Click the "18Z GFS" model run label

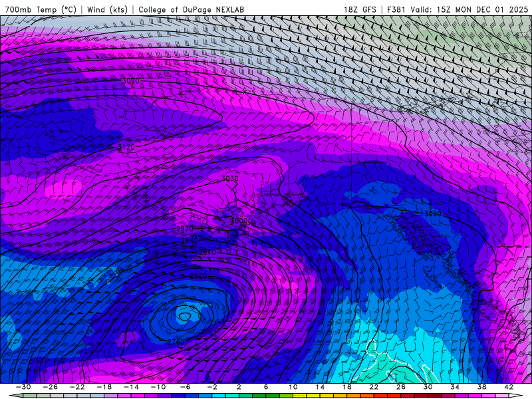click(x=360, y=10)
